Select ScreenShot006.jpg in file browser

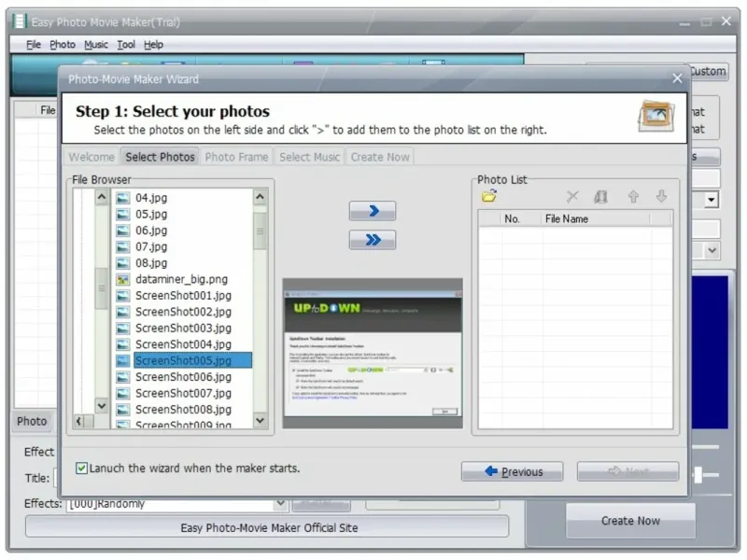point(183,377)
